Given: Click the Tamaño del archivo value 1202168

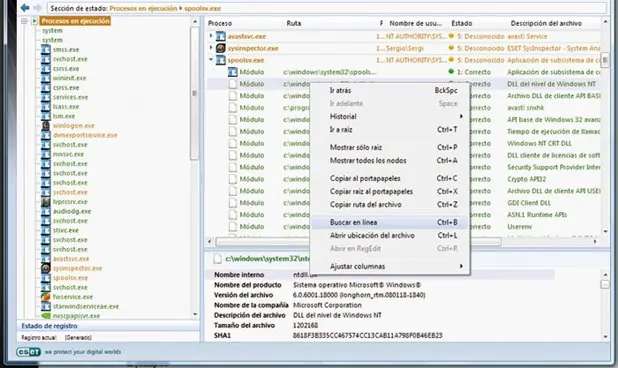Looking at the screenshot, I should (x=305, y=325).
